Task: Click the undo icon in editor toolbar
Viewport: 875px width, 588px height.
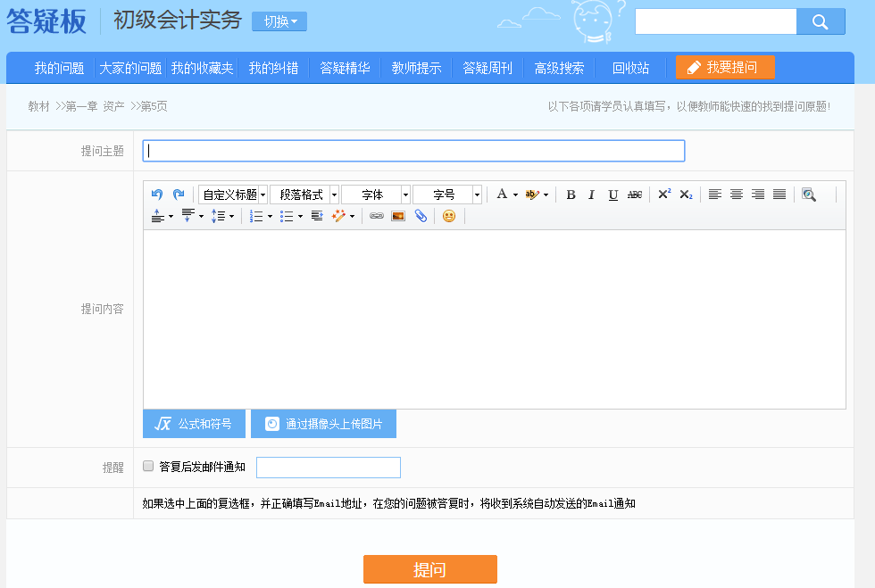Action: pyautogui.click(x=157, y=195)
